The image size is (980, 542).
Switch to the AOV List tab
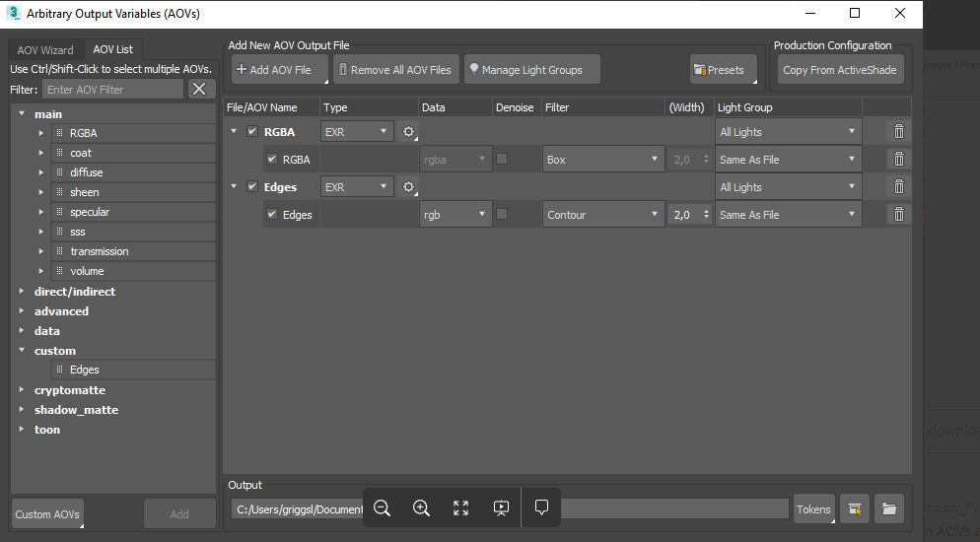click(113, 49)
